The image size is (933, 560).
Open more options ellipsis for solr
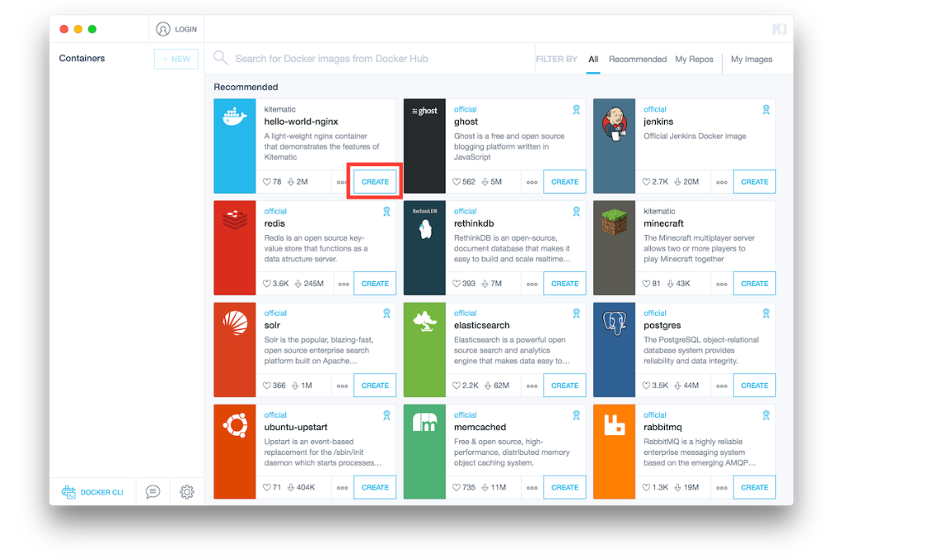(342, 385)
